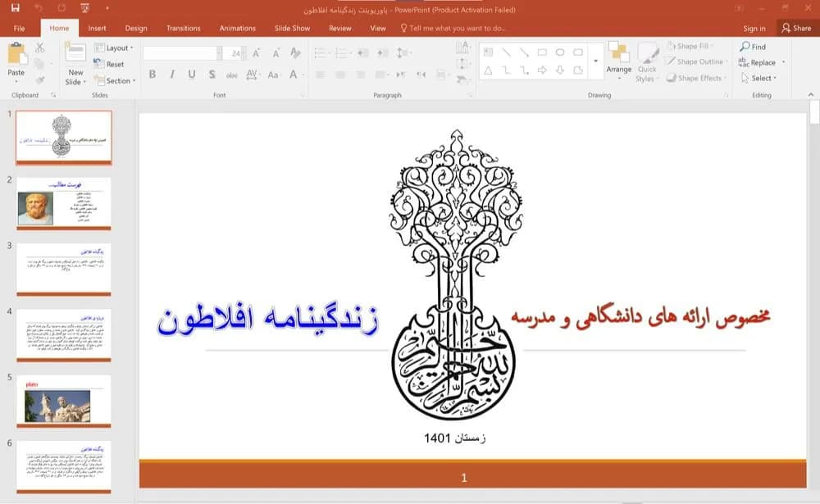Select slide 2 thumbnail with Plato bust
Screen dimensions: 820x504
coord(64,203)
